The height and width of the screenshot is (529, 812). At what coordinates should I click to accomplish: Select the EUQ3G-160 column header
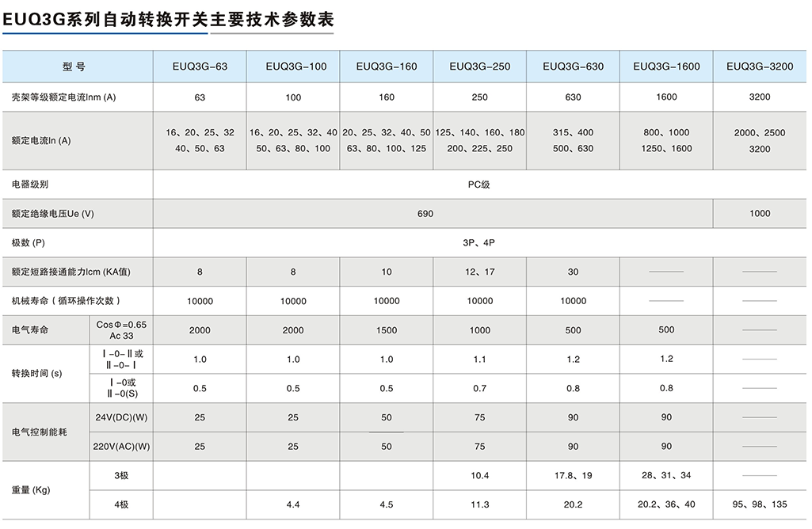click(386, 67)
